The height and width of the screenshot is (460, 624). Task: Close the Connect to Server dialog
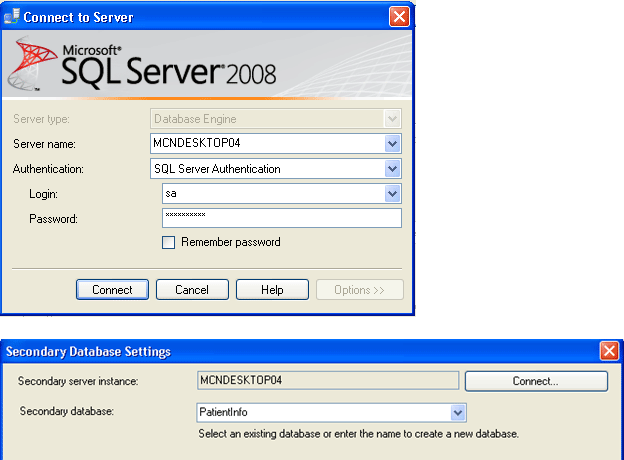coord(399,17)
